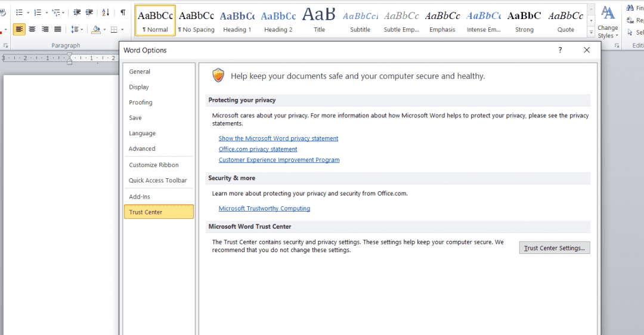Click the 'Microsoft Word Trust Center' heading
Viewport: 644px width, 335px height.
pyautogui.click(x=250, y=227)
